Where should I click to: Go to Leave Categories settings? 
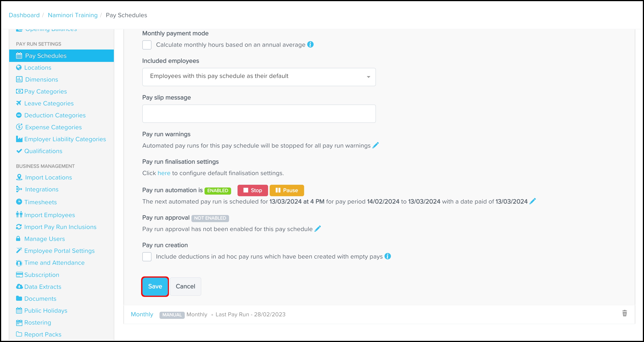pos(49,103)
